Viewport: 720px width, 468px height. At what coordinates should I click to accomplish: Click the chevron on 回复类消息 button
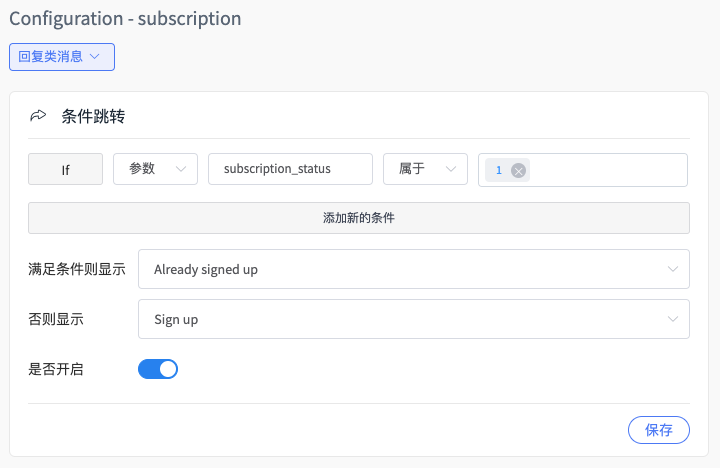[x=95, y=56]
